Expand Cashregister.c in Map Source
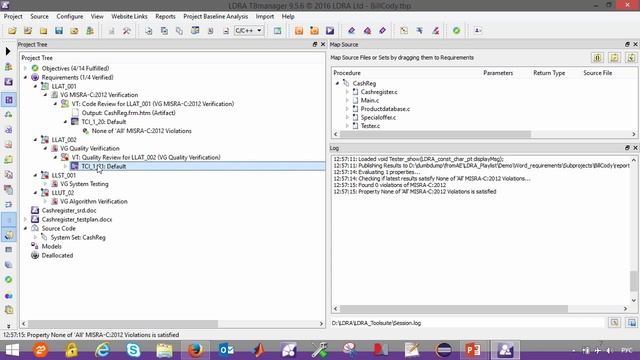Screen dimensions: 640x360 [x=347, y=92]
